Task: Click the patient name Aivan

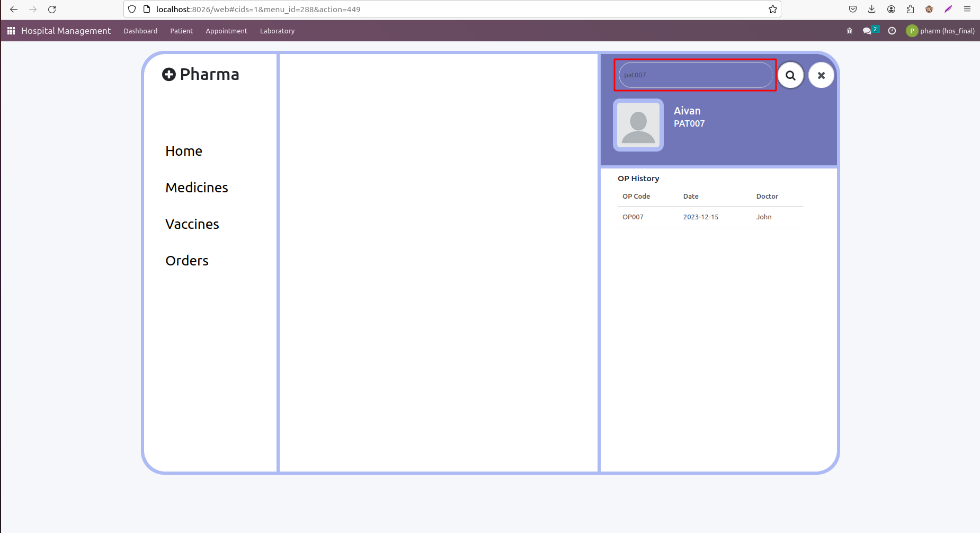Action: [x=687, y=111]
